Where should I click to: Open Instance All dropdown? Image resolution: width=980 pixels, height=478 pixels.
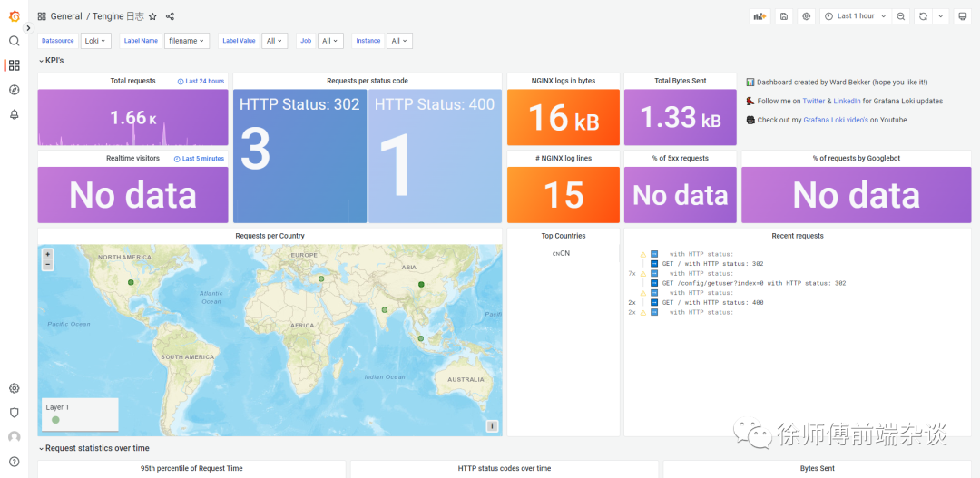tap(399, 41)
